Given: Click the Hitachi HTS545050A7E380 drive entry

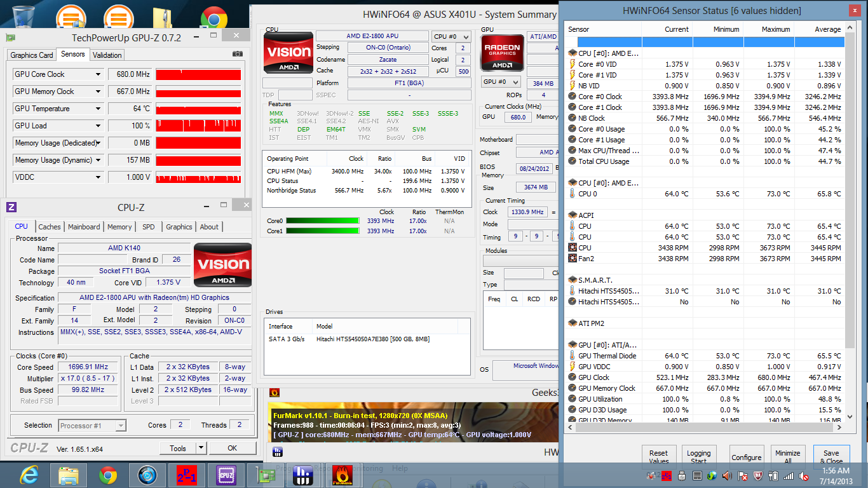Looking at the screenshot, I should pos(367,339).
